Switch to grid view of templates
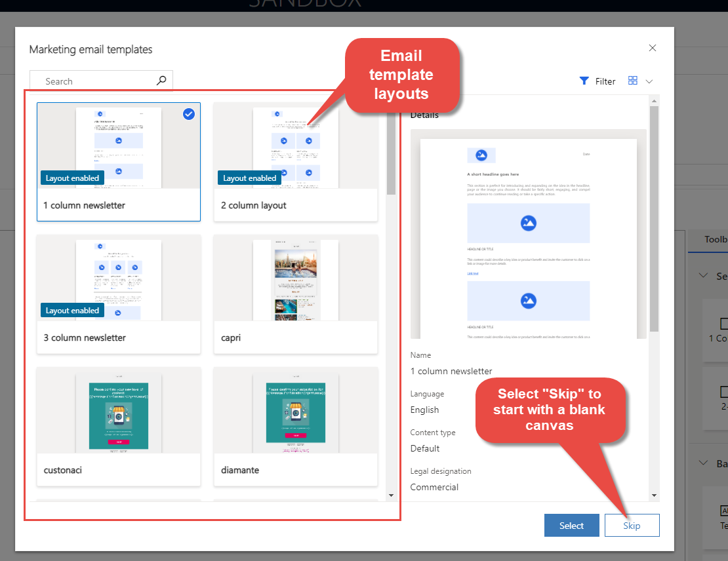This screenshot has width=728, height=561. (x=632, y=81)
